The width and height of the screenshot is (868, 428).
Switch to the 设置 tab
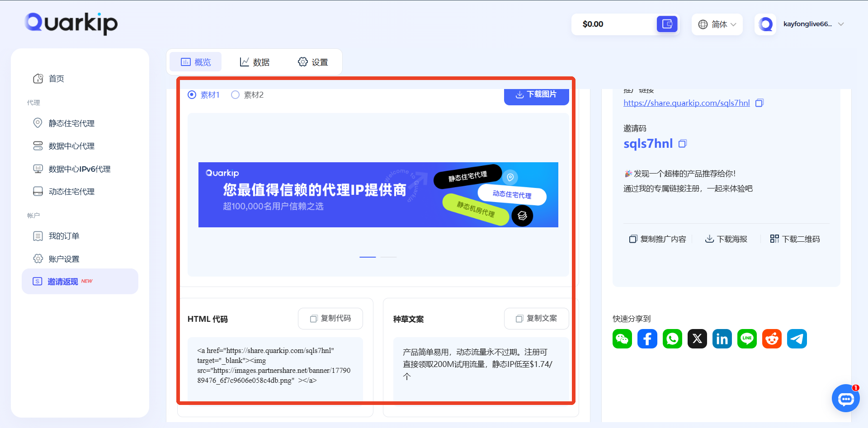313,62
